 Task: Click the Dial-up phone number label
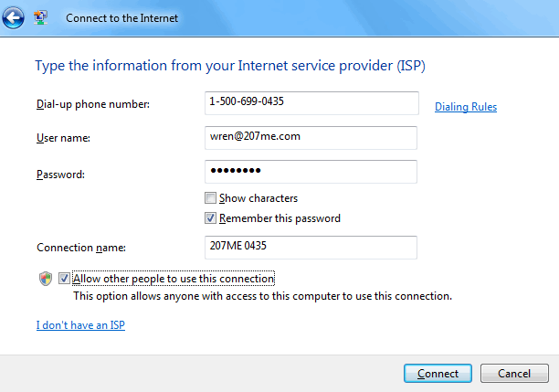(x=93, y=104)
